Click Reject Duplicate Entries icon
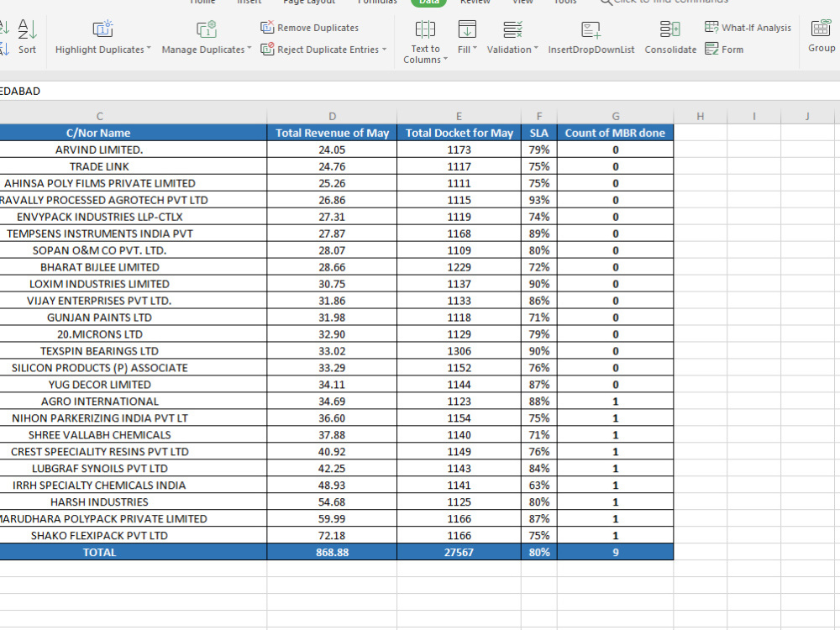This screenshot has width=840, height=630. (x=267, y=50)
